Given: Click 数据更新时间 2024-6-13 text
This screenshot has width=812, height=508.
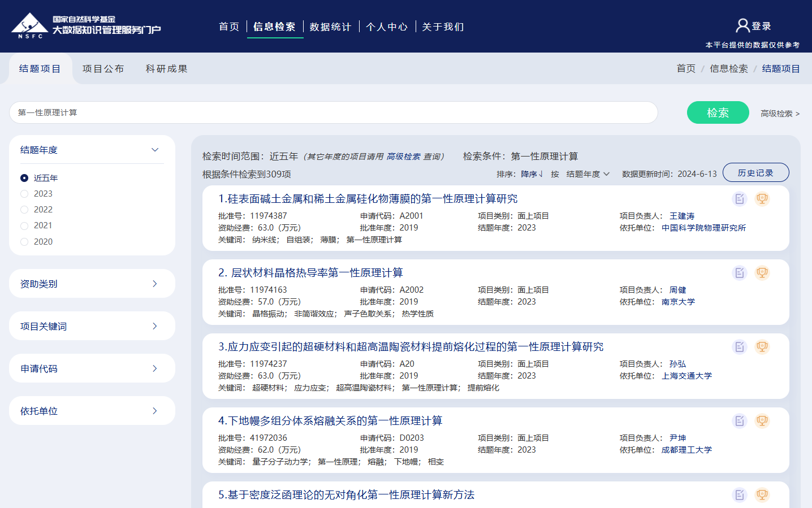Looking at the screenshot, I should point(669,174).
